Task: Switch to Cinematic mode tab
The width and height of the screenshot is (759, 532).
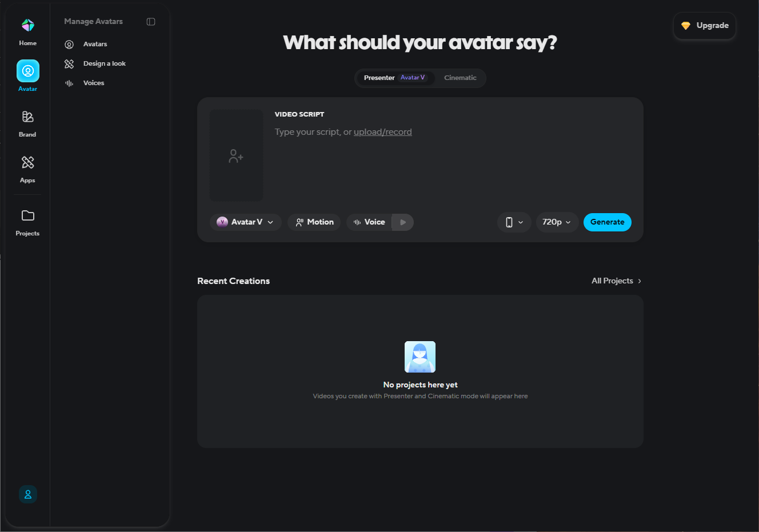Action: 460,78
